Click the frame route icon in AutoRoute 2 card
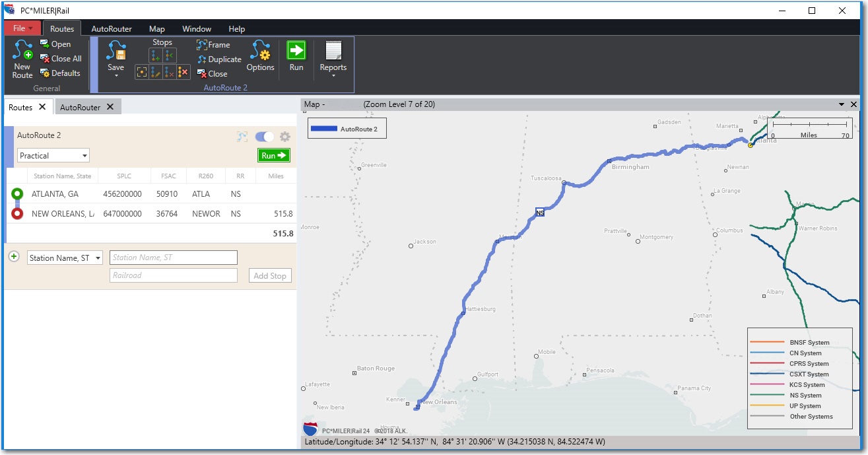868x455 pixels. [242, 137]
